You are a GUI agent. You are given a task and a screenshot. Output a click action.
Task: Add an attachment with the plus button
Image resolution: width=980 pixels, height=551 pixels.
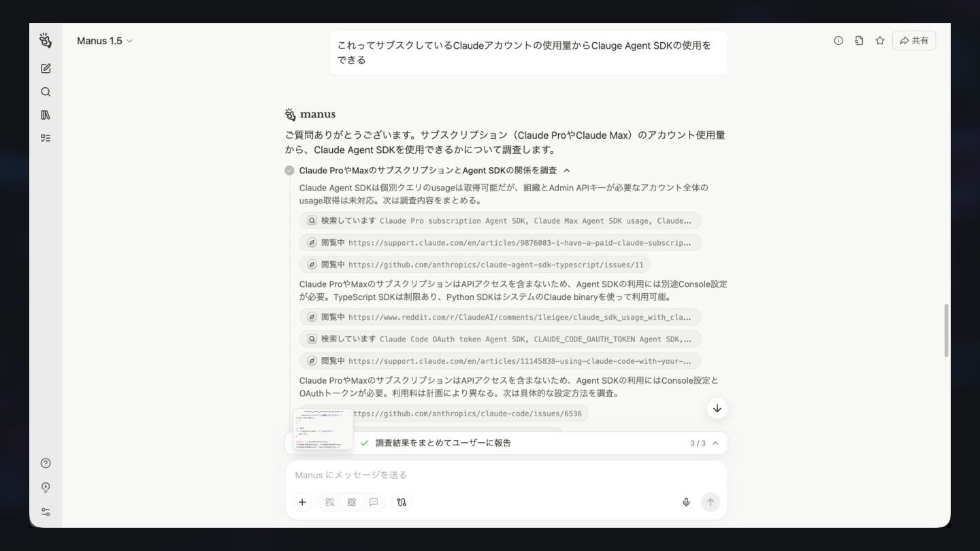click(302, 502)
